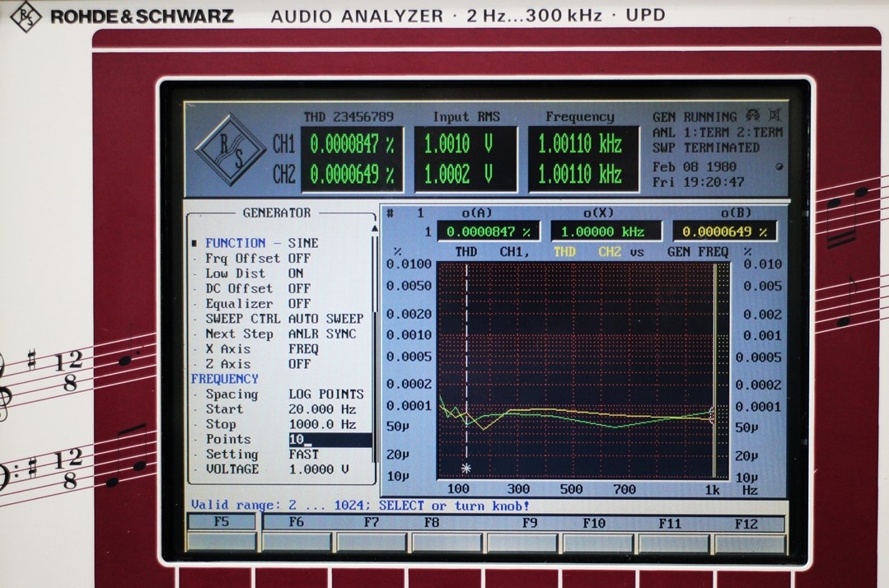Viewport: 889px width, 588px height.
Task: Click the CH1 Frequency reading 1.00110 kHz
Action: pyautogui.click(x=579, y=144)
